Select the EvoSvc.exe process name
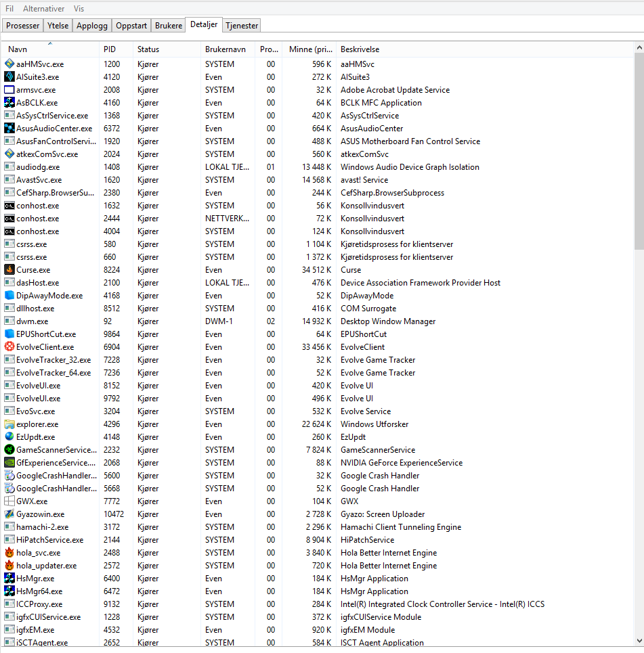The width and height of the screenshot is (644, 653). click(35, 411)
